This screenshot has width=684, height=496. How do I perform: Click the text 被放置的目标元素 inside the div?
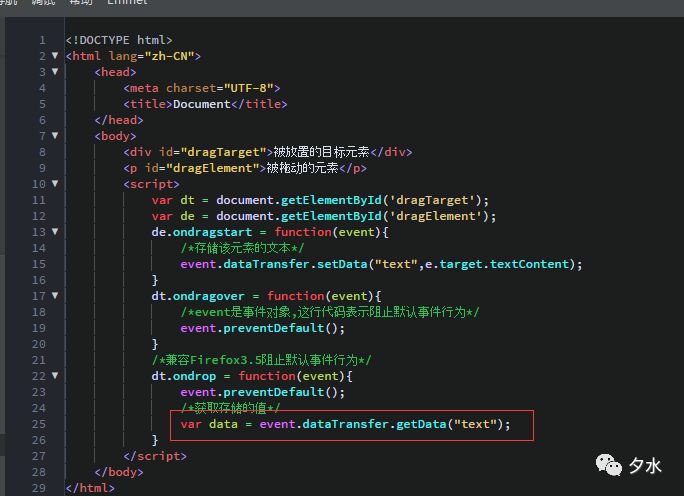coord(321,152)
